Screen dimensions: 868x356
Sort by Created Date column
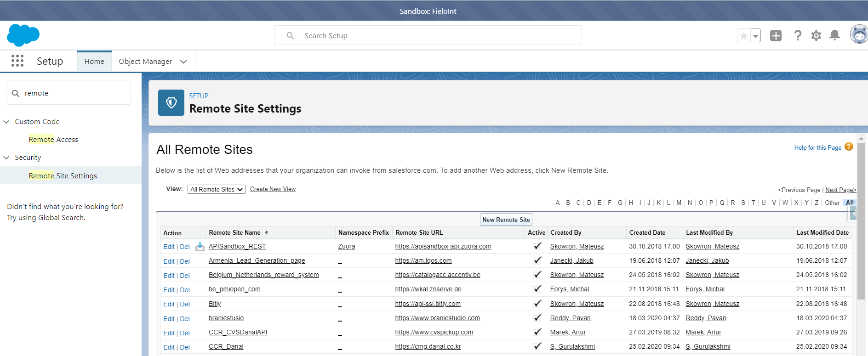pyautogui.click(x=647, y=233)
